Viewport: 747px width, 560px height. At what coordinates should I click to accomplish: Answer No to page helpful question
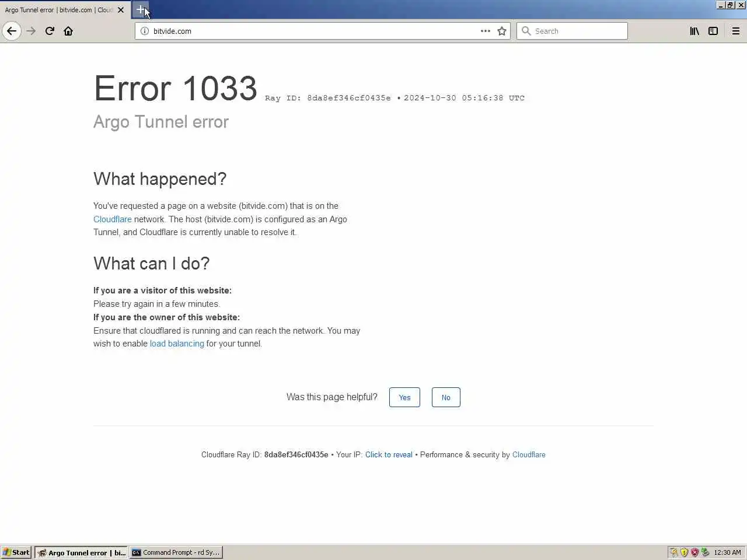446,397
